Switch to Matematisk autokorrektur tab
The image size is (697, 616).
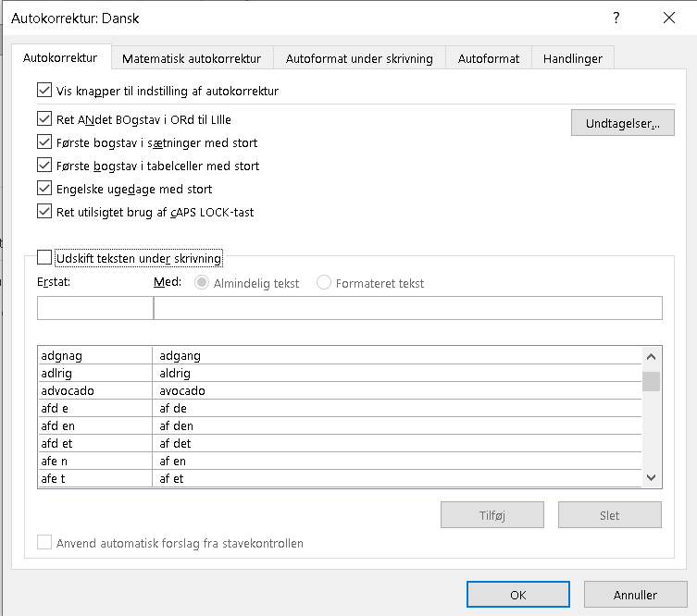click(x=192, y=58)
